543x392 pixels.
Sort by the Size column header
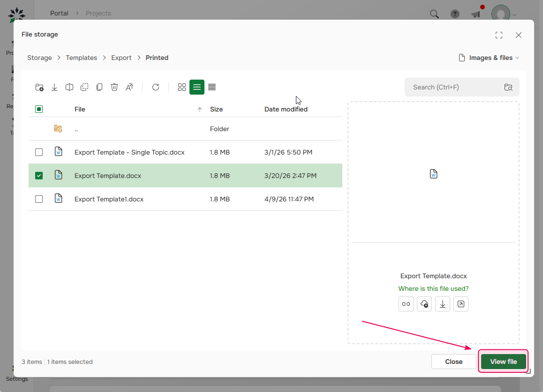point(217,109)
